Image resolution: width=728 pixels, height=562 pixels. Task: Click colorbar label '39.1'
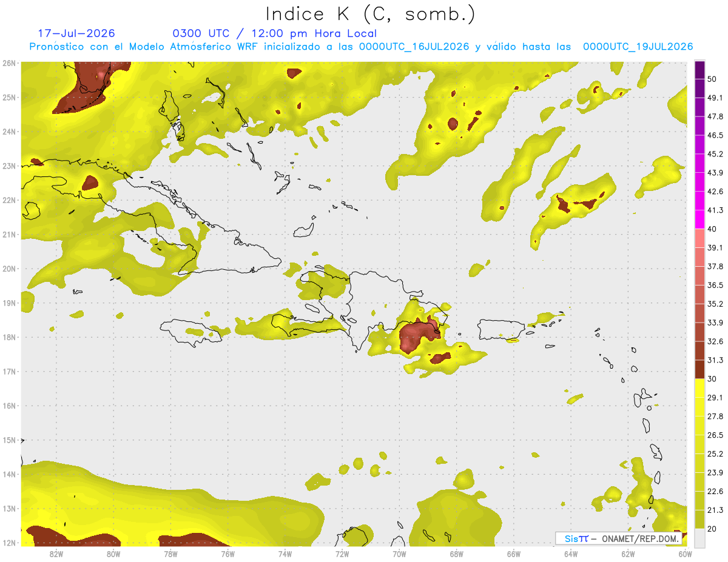[x=715, y=247]
